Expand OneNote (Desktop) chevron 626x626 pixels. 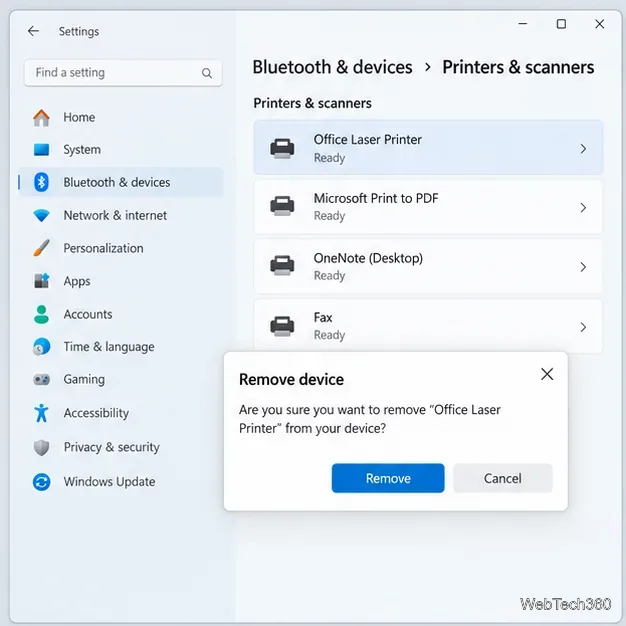[x=583, y=267]
